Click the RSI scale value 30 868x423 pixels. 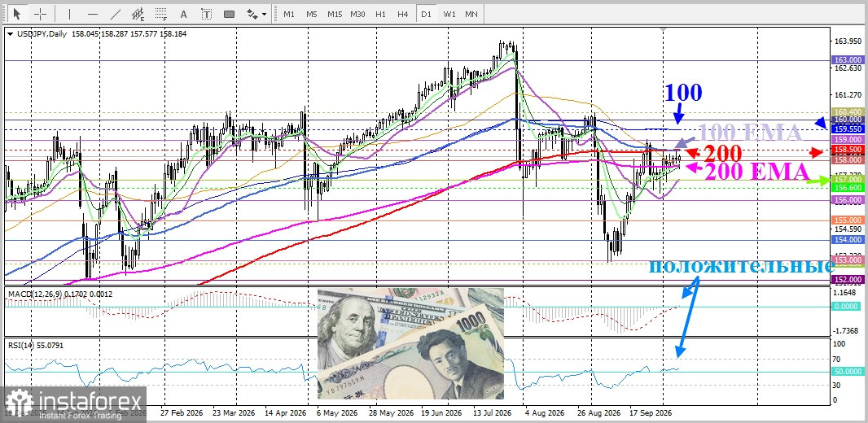click(838, 386)
